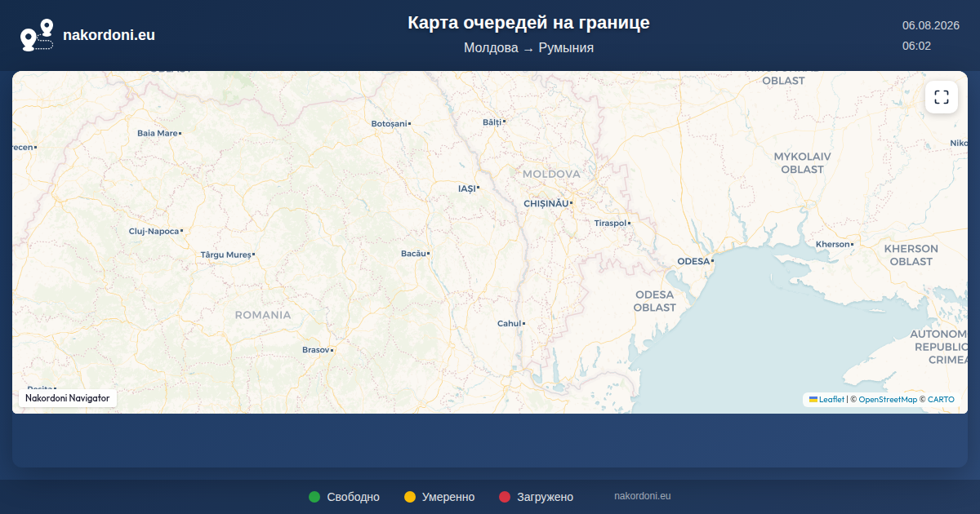
Task: Click ODESA city label on map
Action: point(693,261)
